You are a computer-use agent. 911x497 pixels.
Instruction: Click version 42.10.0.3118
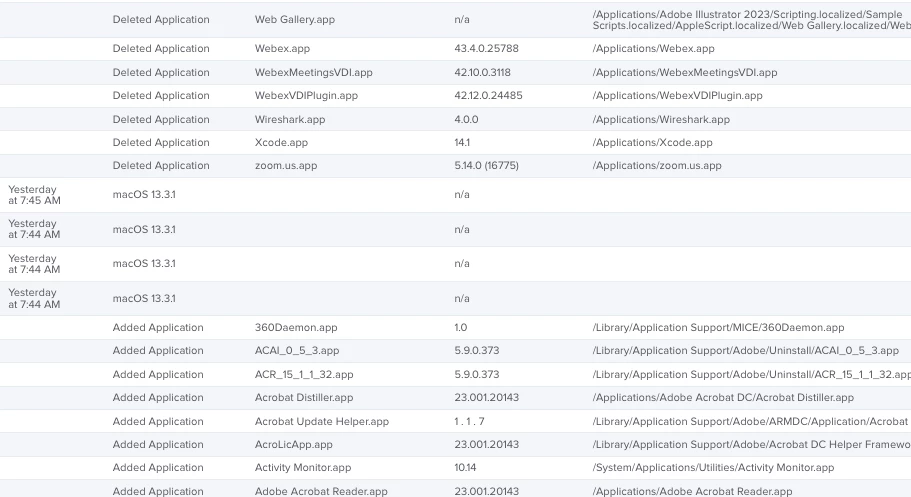(x=482, y=73)
